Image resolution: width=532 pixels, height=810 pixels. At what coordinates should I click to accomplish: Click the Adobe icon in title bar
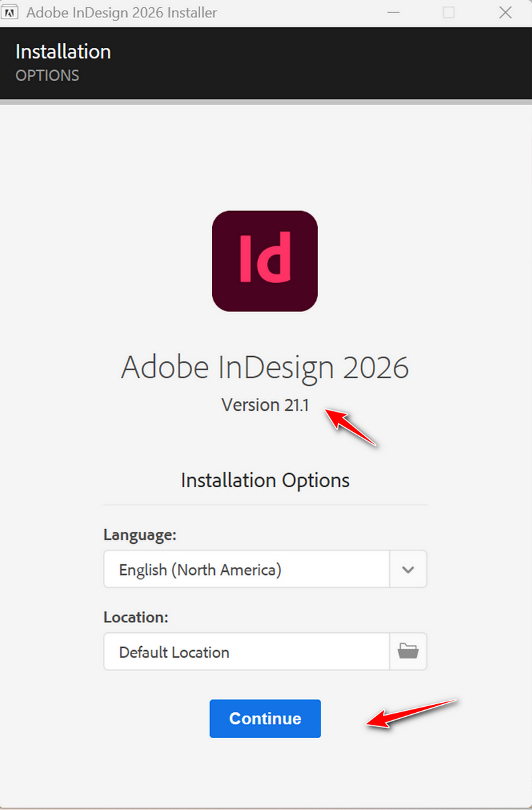tap(11, 13)
